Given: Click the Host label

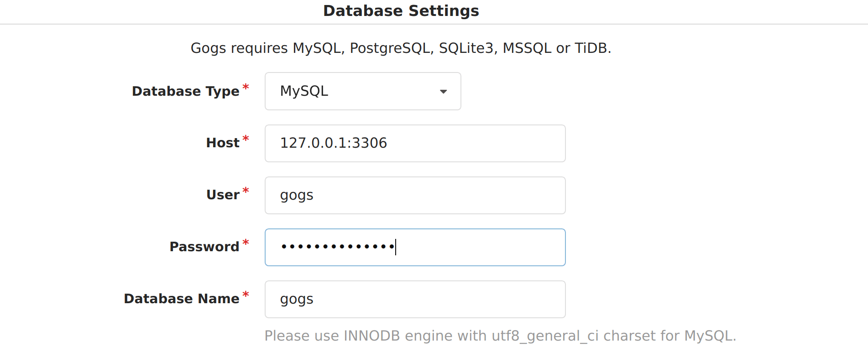Looking at the screenshot, I should [x=222, y=143].
